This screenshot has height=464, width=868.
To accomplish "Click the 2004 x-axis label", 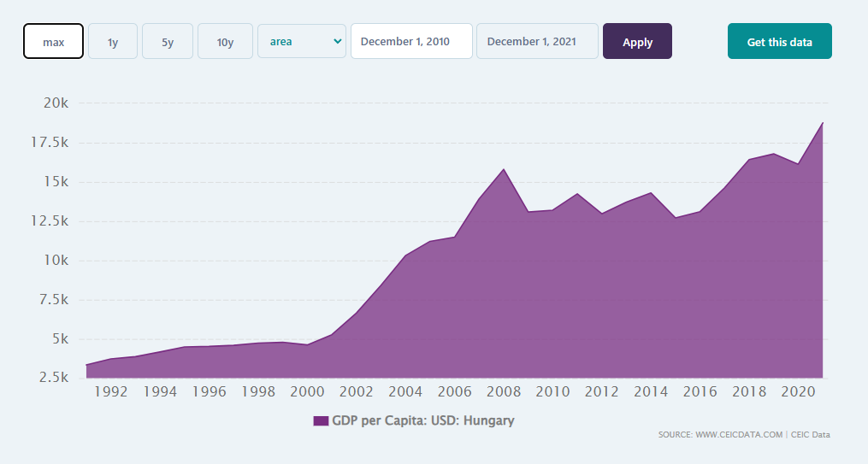I will click(405, 391).
